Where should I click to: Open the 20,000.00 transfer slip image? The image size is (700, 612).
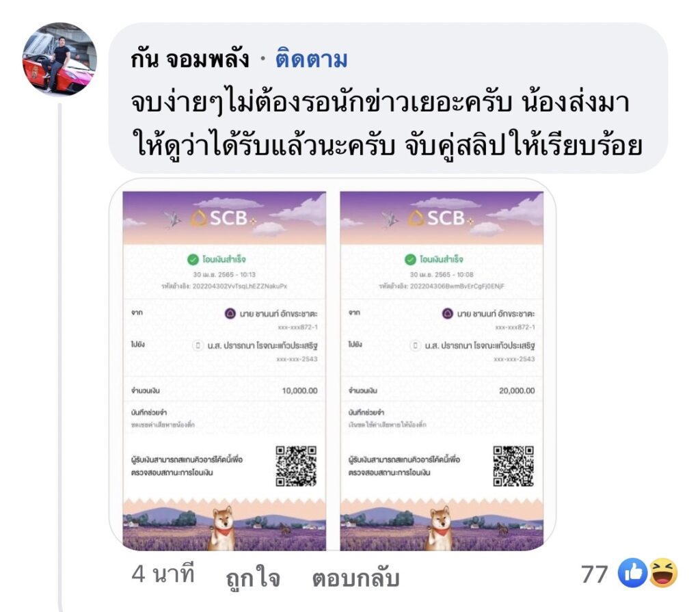[x=442, y=371]
